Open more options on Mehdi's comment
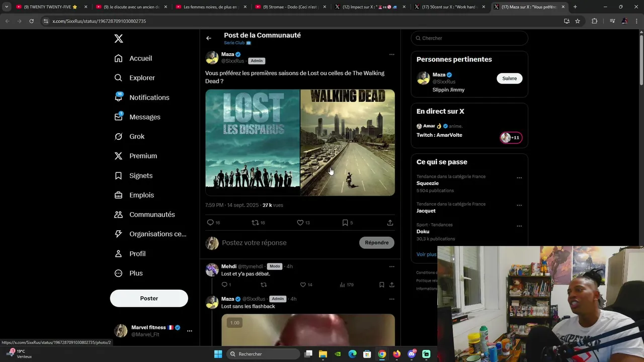This screenshot has width=644, height=362. point(391,266)
